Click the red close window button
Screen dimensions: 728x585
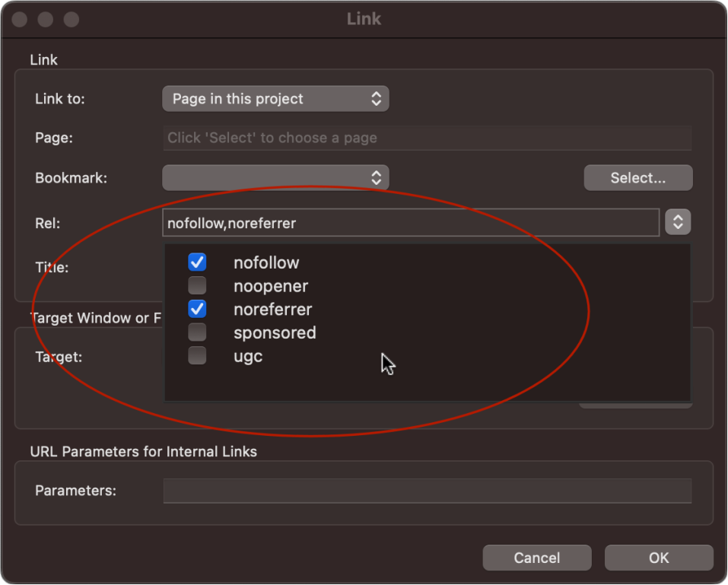(x=21, y=19)
